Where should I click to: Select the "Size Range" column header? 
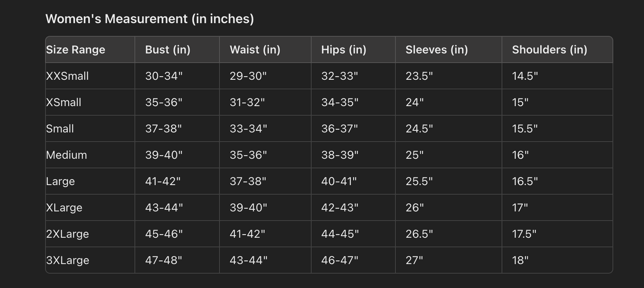(76, 49)
